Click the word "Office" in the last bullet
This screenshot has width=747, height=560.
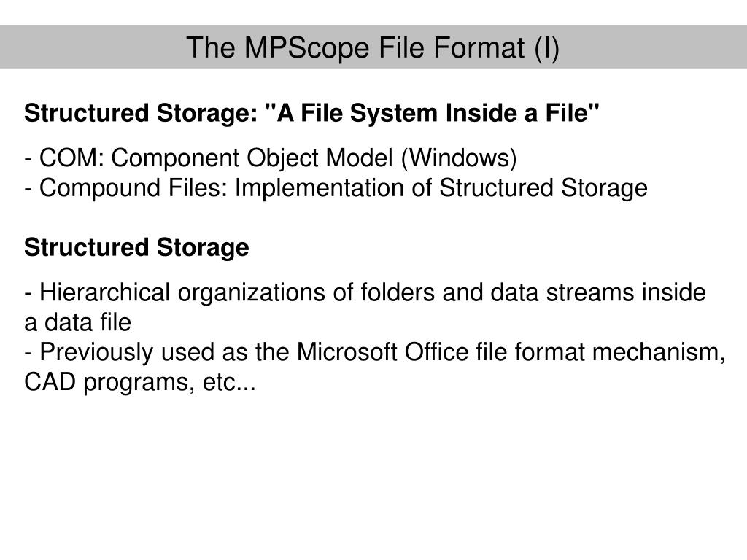(436, 353)
